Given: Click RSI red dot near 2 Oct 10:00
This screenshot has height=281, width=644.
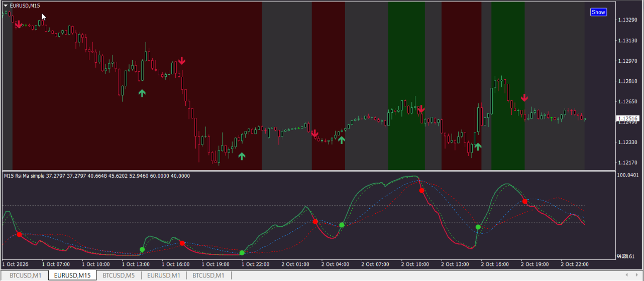Looking at the screenshot, I should (x=421, y=191).
